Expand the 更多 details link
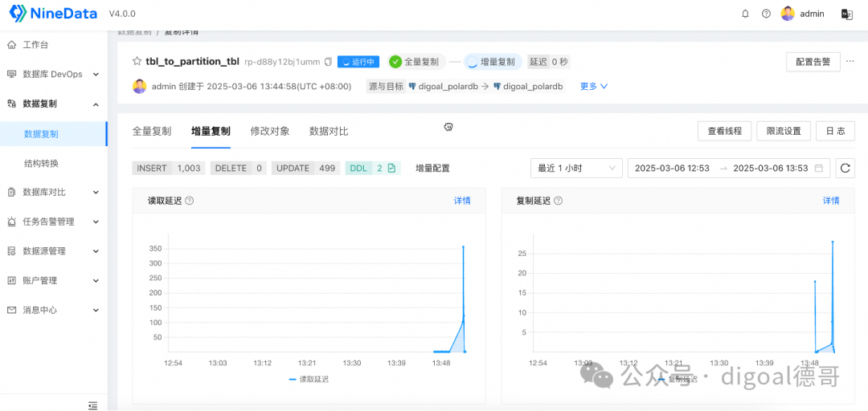The height and width of the screenshot is (411, 868). (x=594, y=86)
